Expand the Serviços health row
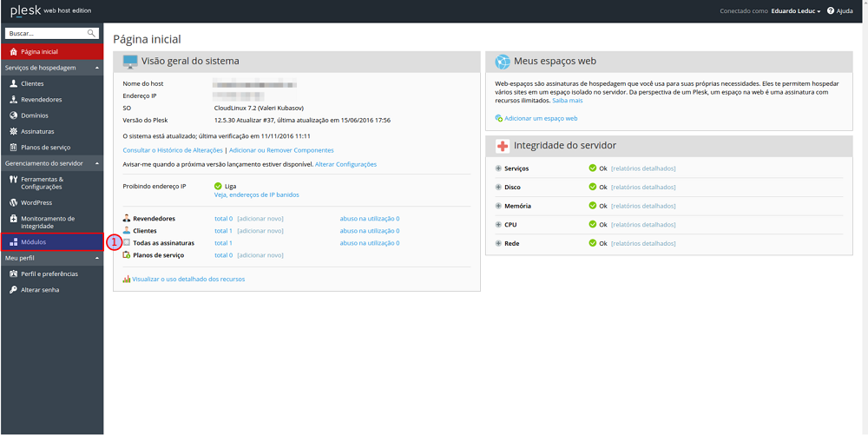The height and width of the screenshot is (435, 868). click(x=498, y=168)
